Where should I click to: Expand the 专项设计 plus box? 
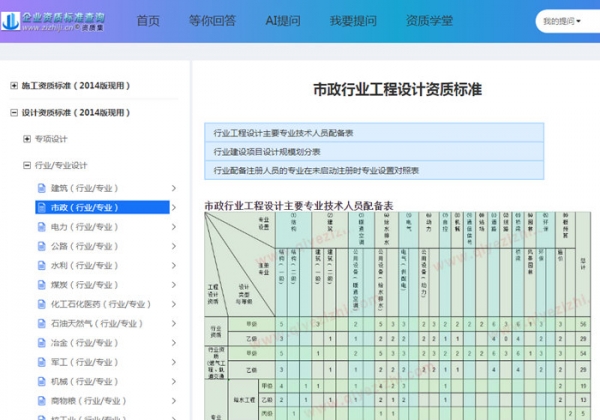pyautogui.click(x=27, y=139)
